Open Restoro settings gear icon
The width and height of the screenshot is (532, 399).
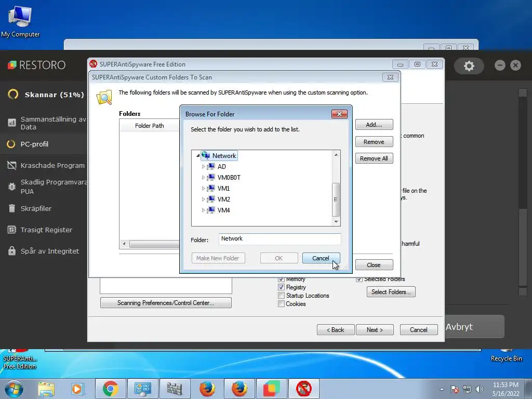point(469,65)
